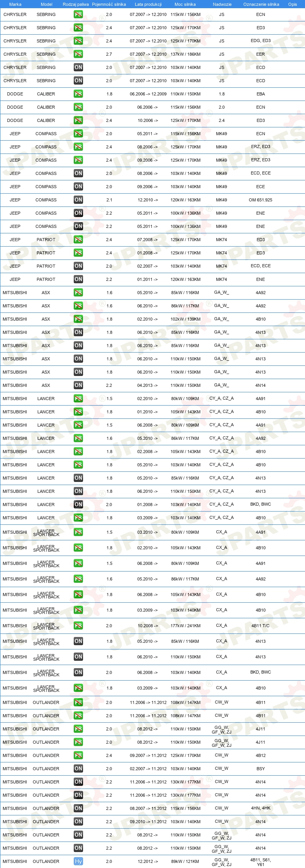
Task: Click diesel ON icon in Mitsubishi ASX 2.2 4N14 row
Action: click(78, 385)
